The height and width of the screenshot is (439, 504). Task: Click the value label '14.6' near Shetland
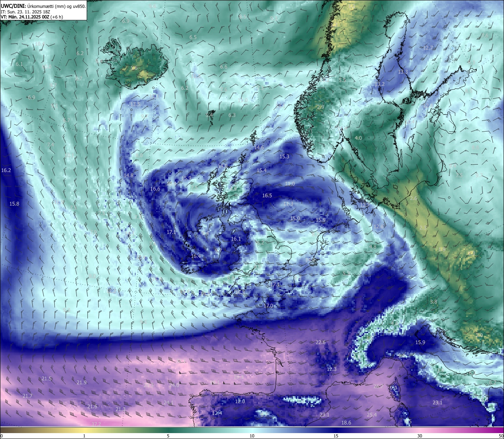coord(259,148)
